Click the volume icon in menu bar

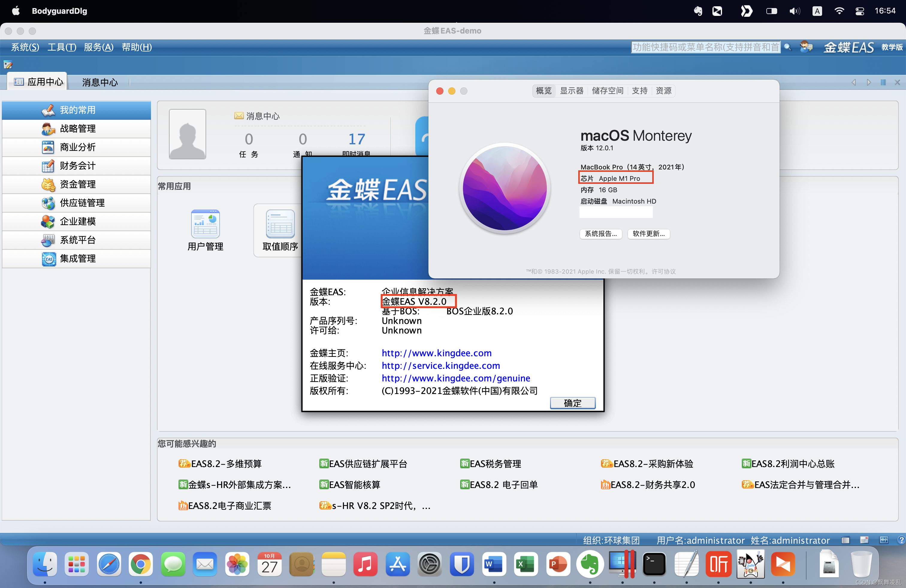pyautogui.click(x=795, y=11)
